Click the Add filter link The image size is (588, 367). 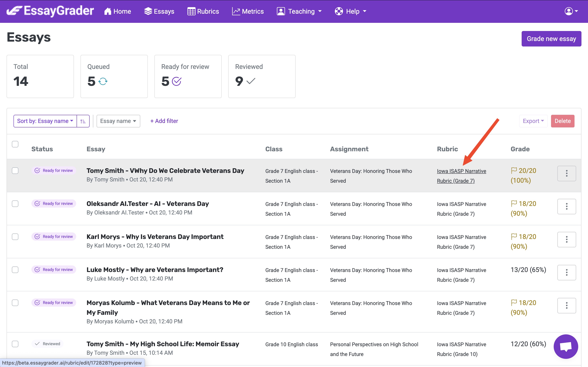tap(164, 121)
